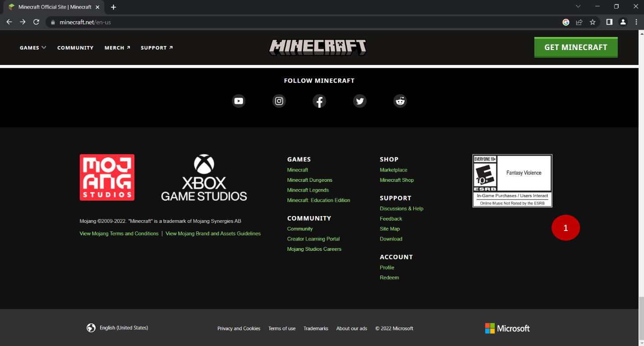Click the Get Minecraft button
644x346 pixels.
(x=576, y=47)
